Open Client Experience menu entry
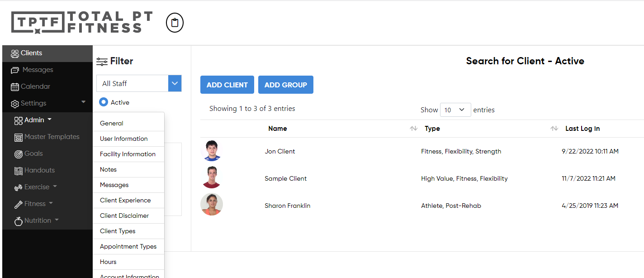The image size is (644, 278). tap(128, 200)
